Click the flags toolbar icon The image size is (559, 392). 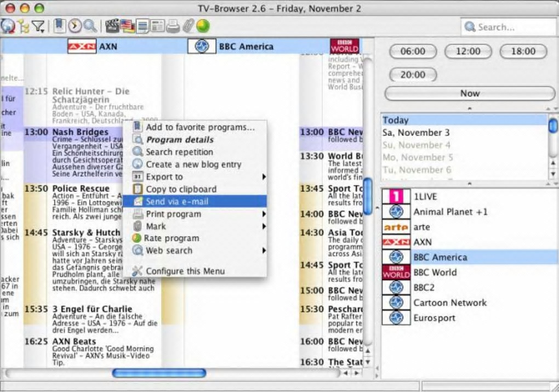(x=127, y=26)
